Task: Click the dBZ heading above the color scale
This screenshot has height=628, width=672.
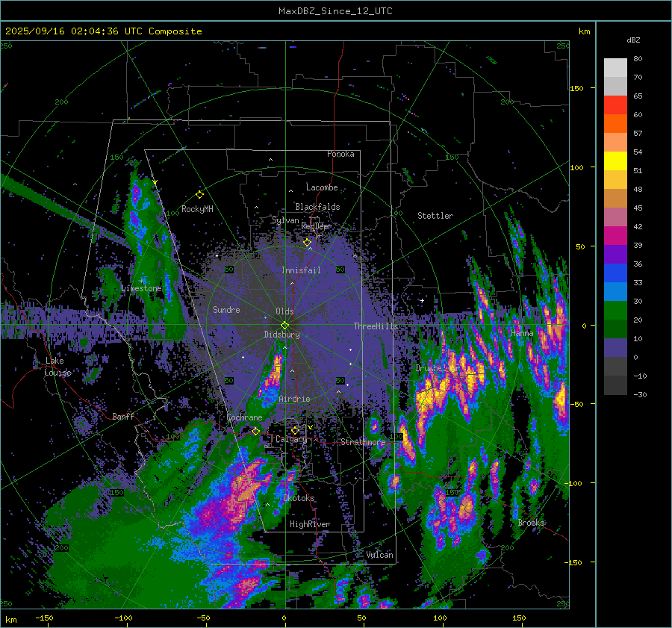Action: pyautogui.click(x=633, y=40)
